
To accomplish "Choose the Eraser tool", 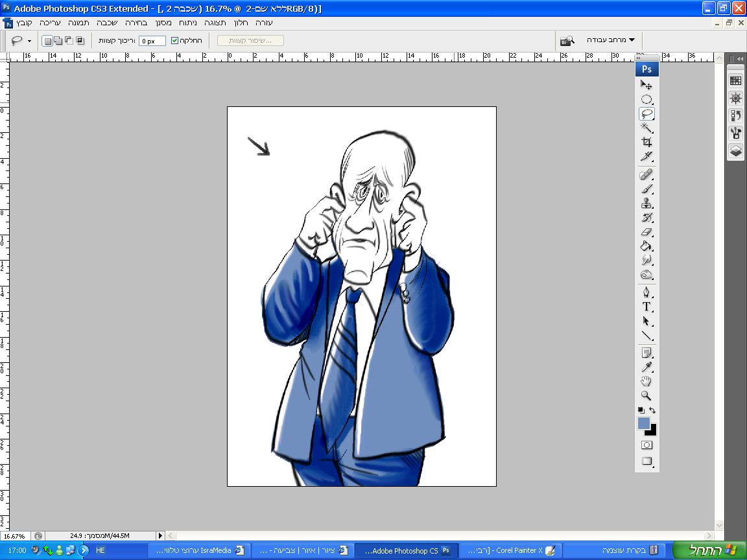I will (x=646, y=232).
